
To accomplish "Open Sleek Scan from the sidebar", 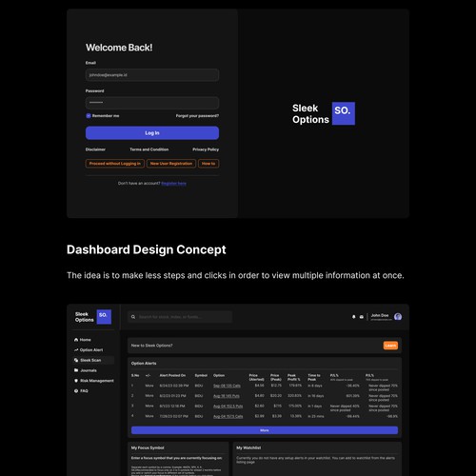I will (x=93, y=360).
